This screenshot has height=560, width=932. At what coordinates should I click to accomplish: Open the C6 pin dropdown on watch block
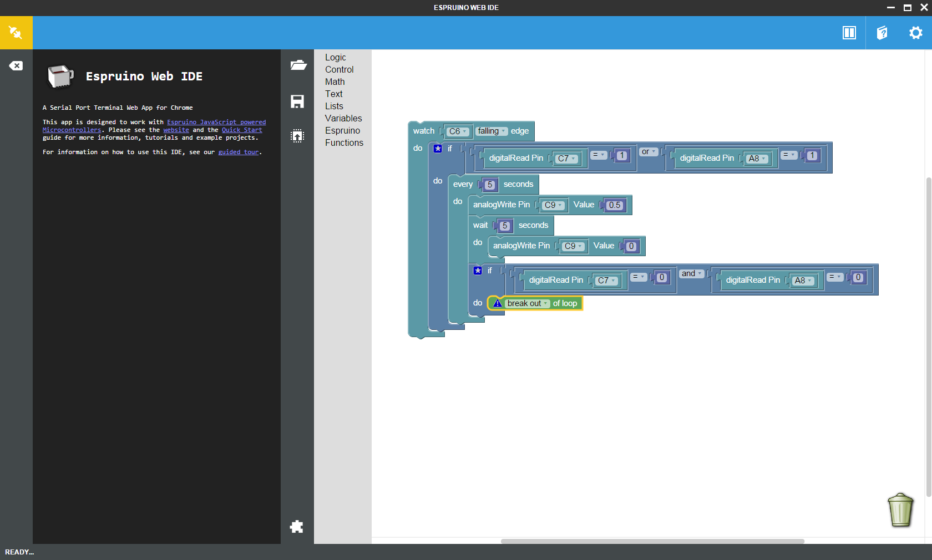pos(458,131)
